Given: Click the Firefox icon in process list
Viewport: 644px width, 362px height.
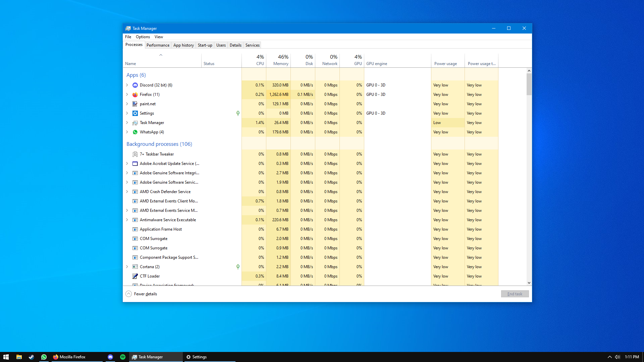Looking at the screenshot, I should 135,95.
